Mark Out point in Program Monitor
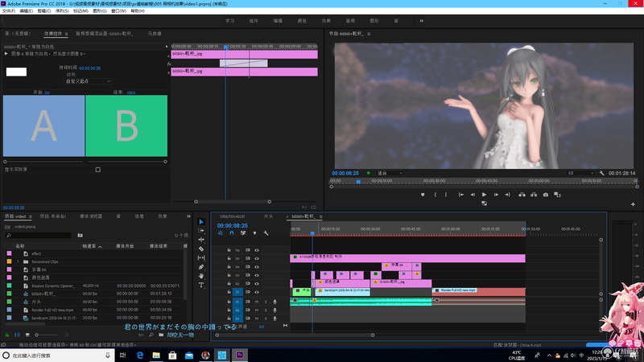Image resolution: width=644 pixels, height=362 pixels. 446,195
